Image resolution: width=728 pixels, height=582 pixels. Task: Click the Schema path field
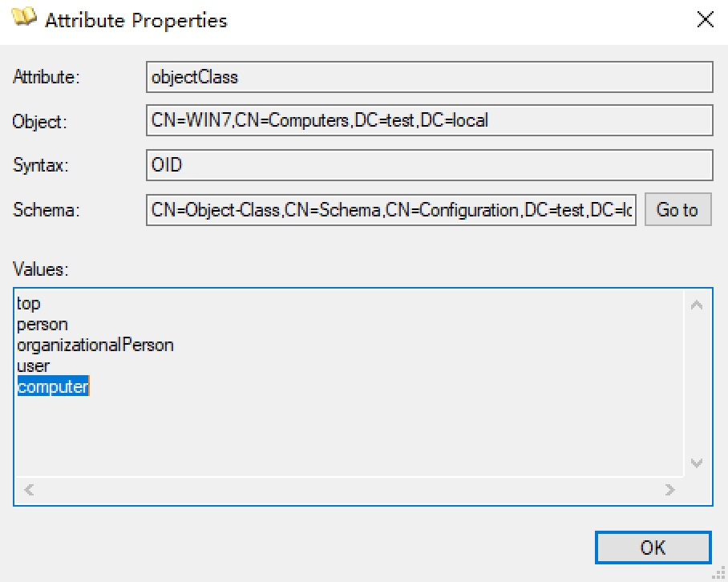[390, 210]
